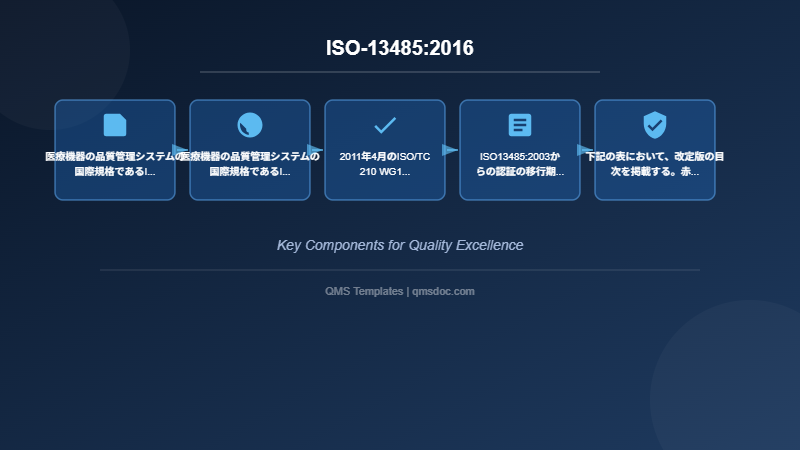Click the text article icon in fourth card
800x450 pixels.
click(520, 125)
